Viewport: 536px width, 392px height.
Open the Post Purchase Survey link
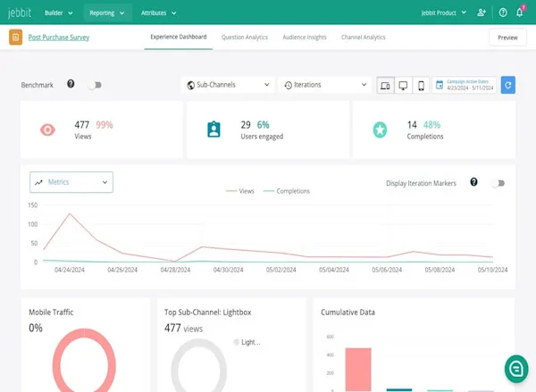click(59, 38)
